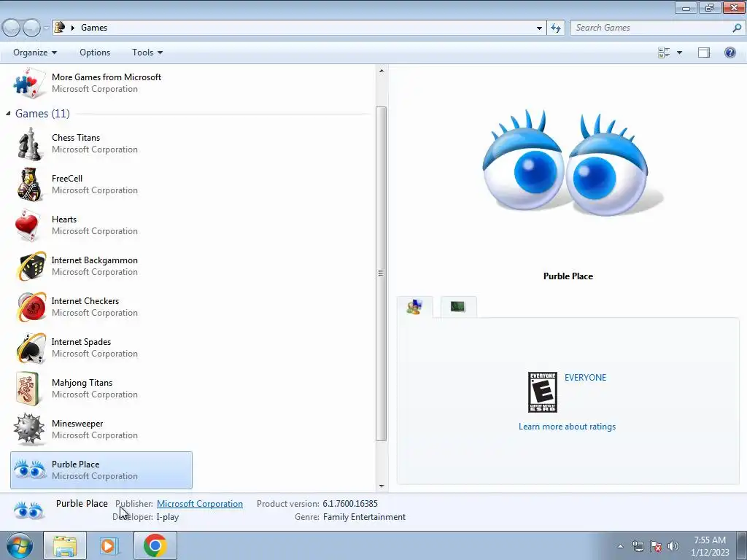Click product version 6.1.7600.16385 value
This screenshot has width=747, height=560.
tap(350, 503)
